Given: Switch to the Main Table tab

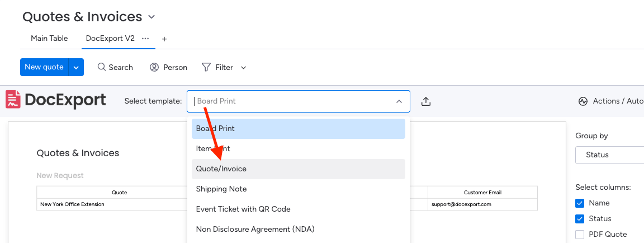Looking at the screenshot, I should (49, 38).
